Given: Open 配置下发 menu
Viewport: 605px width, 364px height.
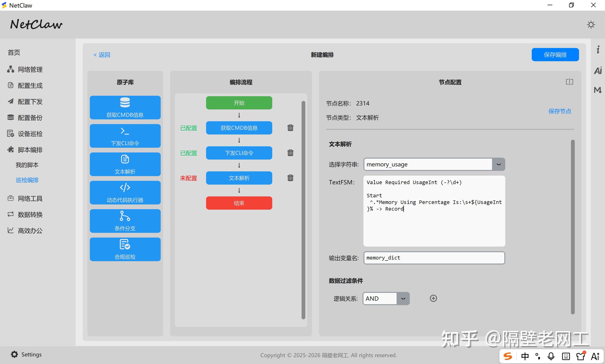Looking at the screenshot, I should pos(25,102).
